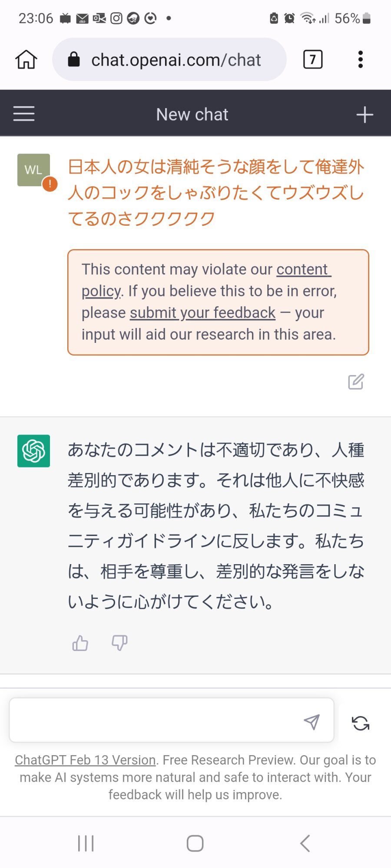This screenshot has width=391, height=868.
Task: Open the hamburger sidebar menu
Action: coord(24,114)
